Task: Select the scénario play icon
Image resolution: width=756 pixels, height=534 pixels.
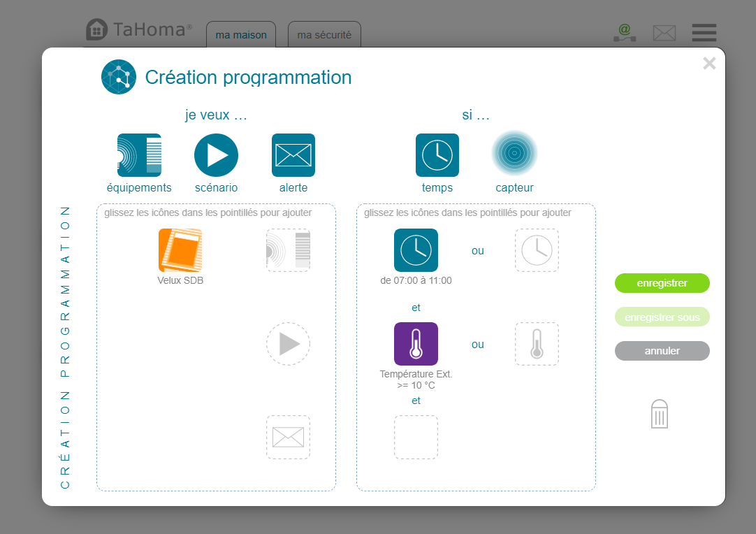Action: coord(216,155)
